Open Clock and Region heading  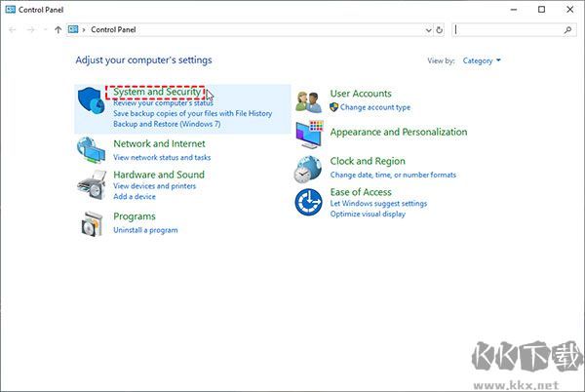[x=368, y=161]
